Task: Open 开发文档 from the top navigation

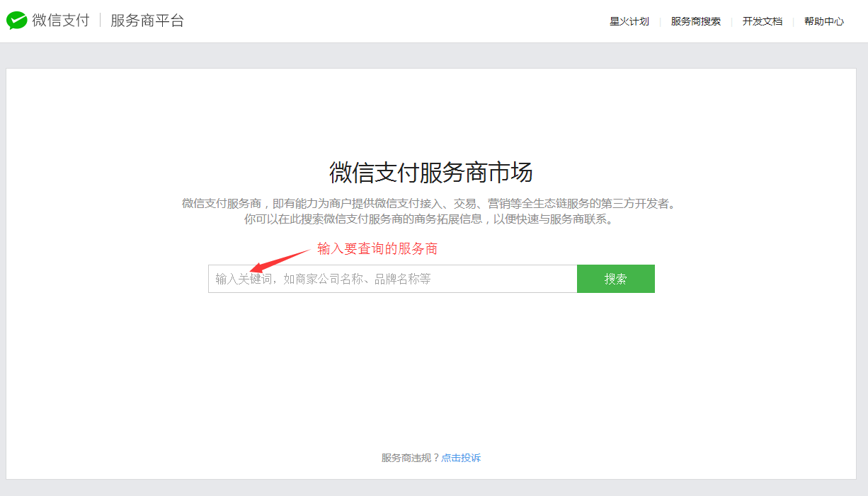Action: coord(762,21)
